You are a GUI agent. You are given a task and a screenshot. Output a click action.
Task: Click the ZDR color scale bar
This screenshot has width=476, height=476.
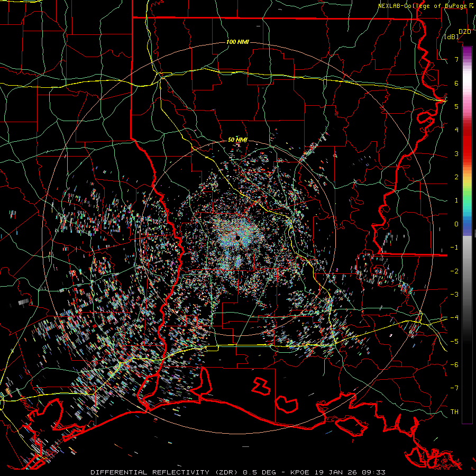[467, 235]
